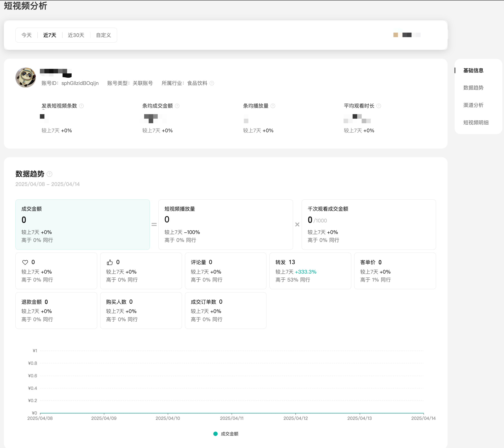Go to 渠道分析 section
504x448 pixels.
coord(473,105)
